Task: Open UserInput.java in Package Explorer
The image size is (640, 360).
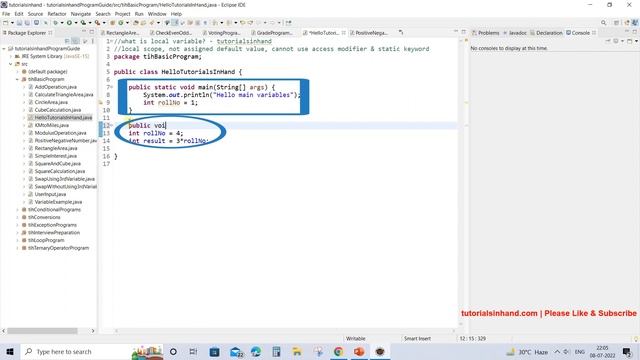Action: coord(50,194)
